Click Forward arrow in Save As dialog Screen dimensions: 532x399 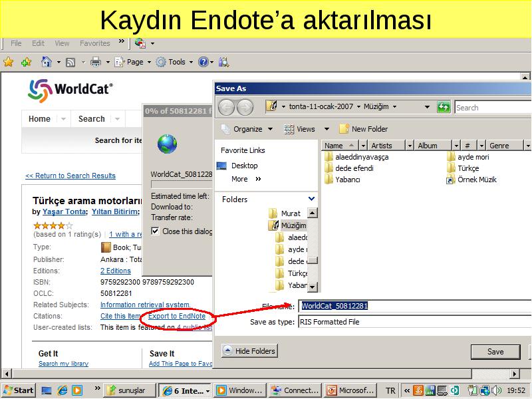pyautogui.click(x=245, y=108)
